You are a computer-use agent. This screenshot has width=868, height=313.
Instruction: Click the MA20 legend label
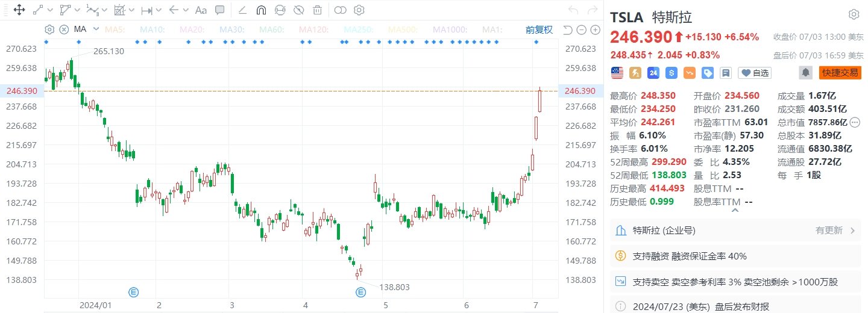(x=192, y=29)
